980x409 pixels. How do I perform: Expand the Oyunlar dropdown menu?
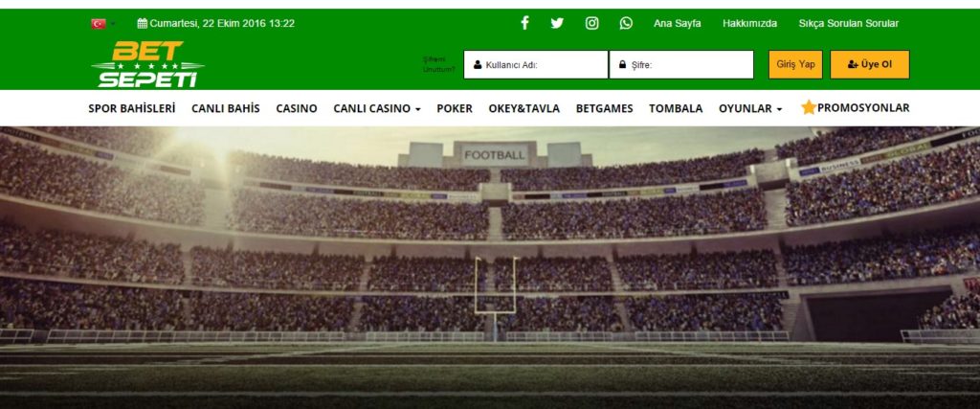tap(750, 108)
